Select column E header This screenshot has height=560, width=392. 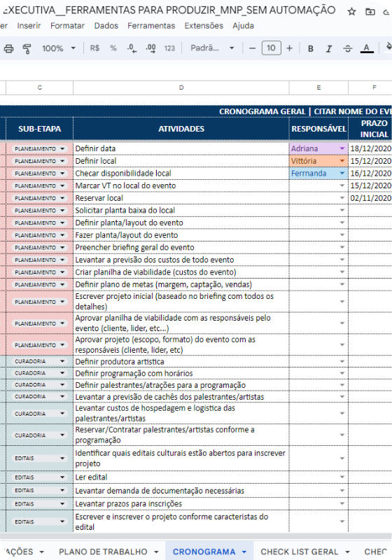pos(318,87)
